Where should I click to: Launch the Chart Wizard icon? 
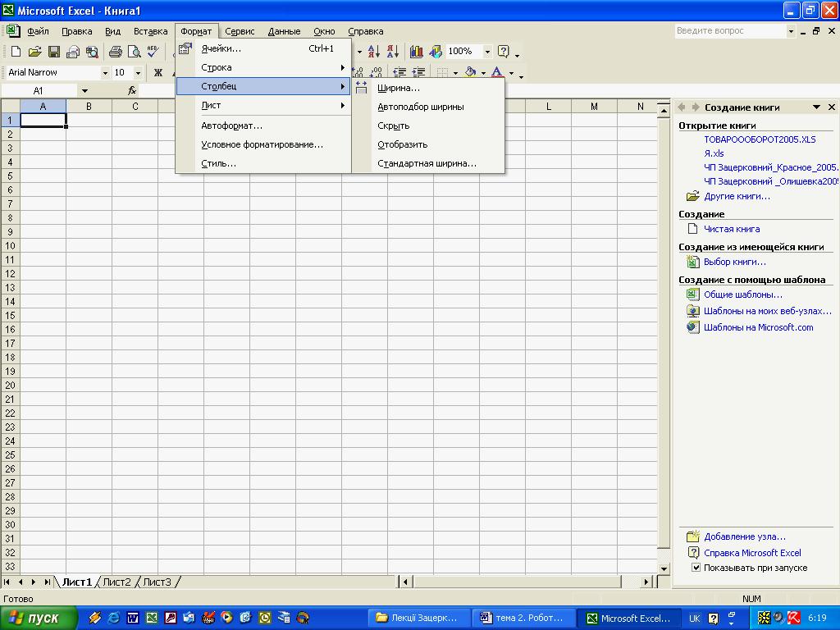pos(416,52)
